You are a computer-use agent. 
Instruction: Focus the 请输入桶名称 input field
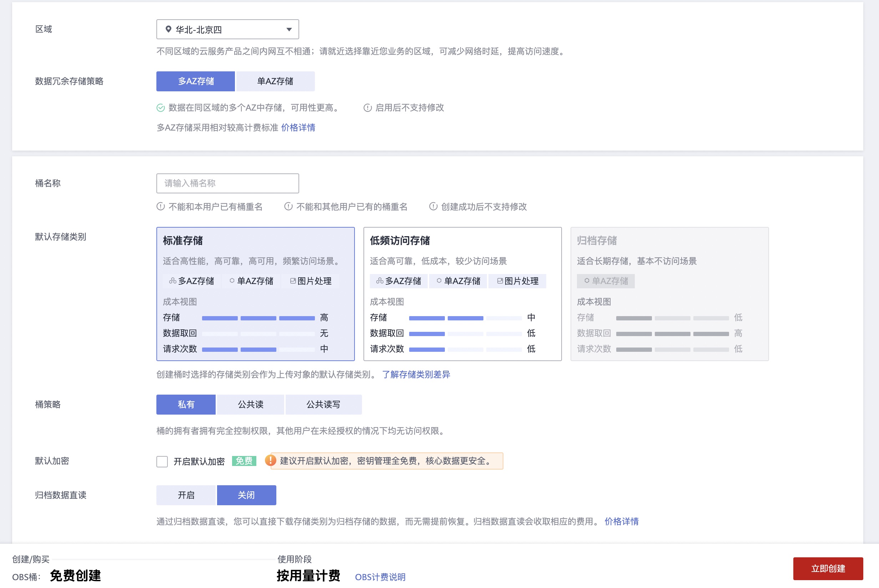[x=227, y=183]
